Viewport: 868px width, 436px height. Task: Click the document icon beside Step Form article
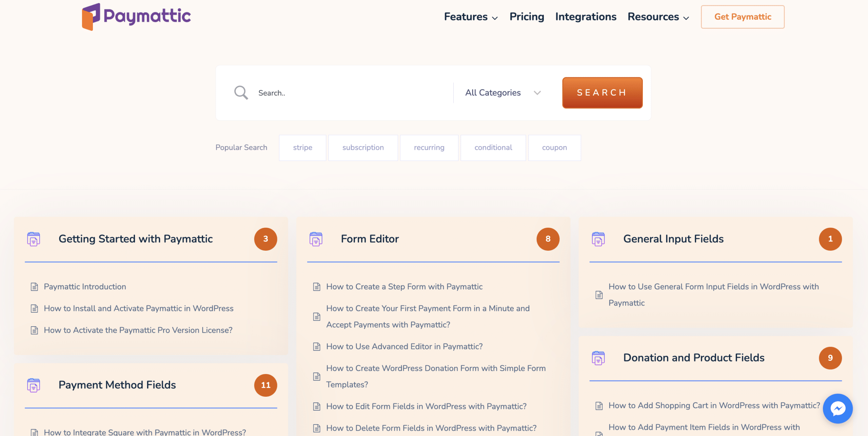[317, 286]
